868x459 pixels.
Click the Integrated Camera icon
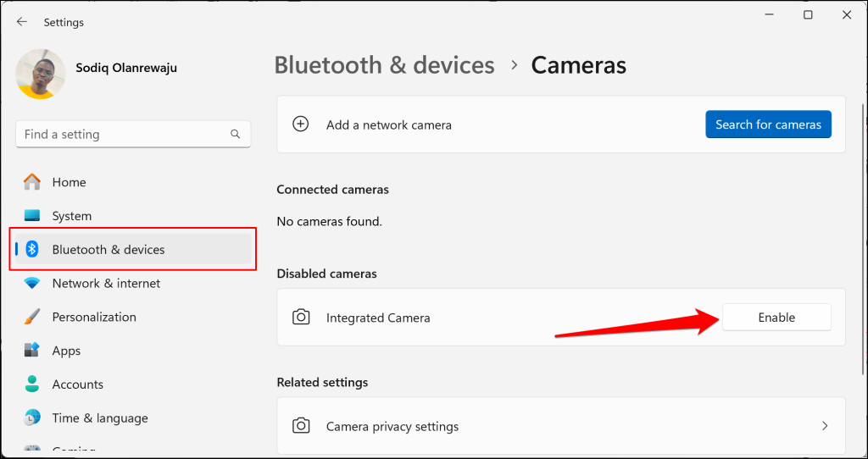pos(300,318)
